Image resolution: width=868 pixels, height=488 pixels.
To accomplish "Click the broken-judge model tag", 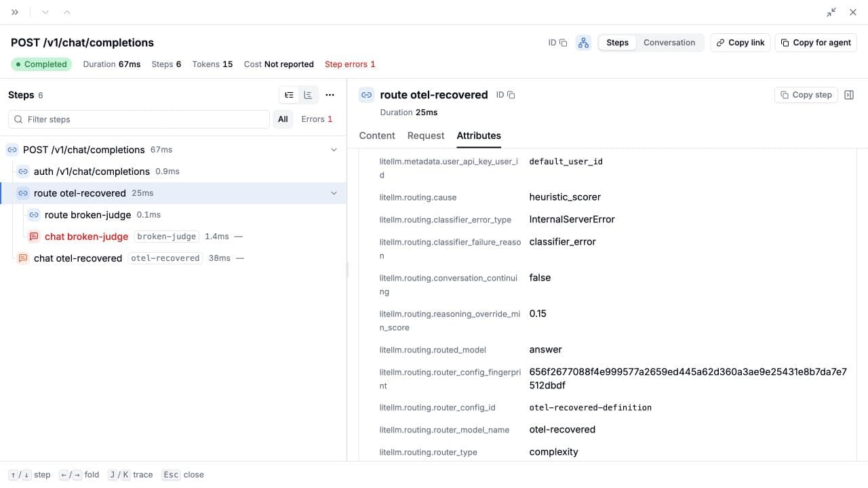I will [x=166, y=237].
